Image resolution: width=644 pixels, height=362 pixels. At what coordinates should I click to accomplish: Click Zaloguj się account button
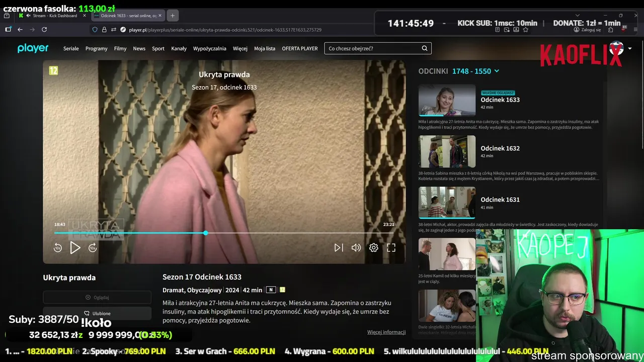pyautogui.click(x=587, y=30)
